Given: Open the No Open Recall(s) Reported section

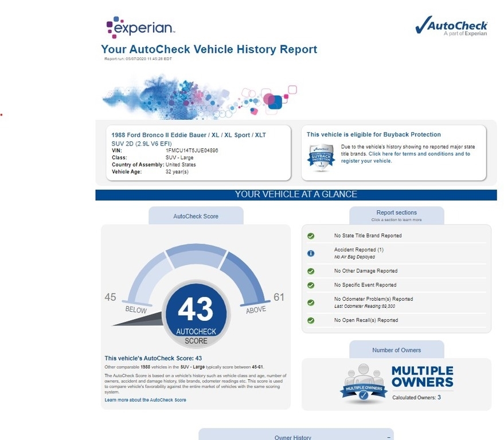Looking at the screenshot, I should (x=365, y=320).
